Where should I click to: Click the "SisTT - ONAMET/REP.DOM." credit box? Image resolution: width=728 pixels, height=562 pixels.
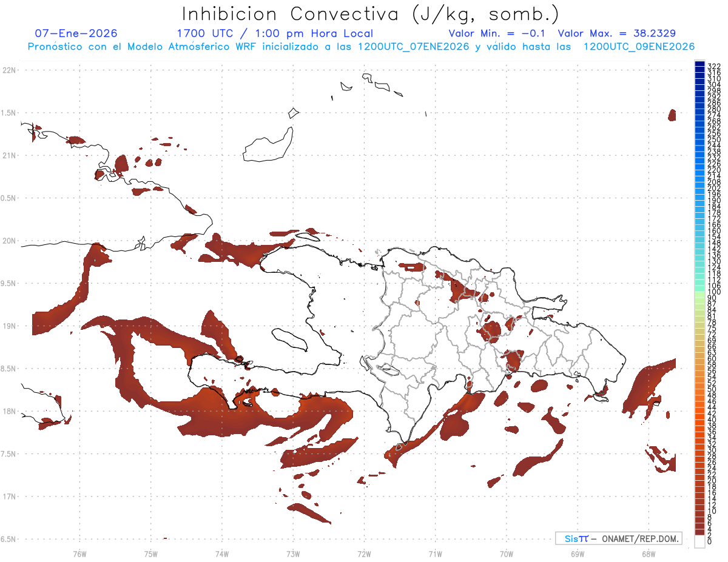click(619, 538)
